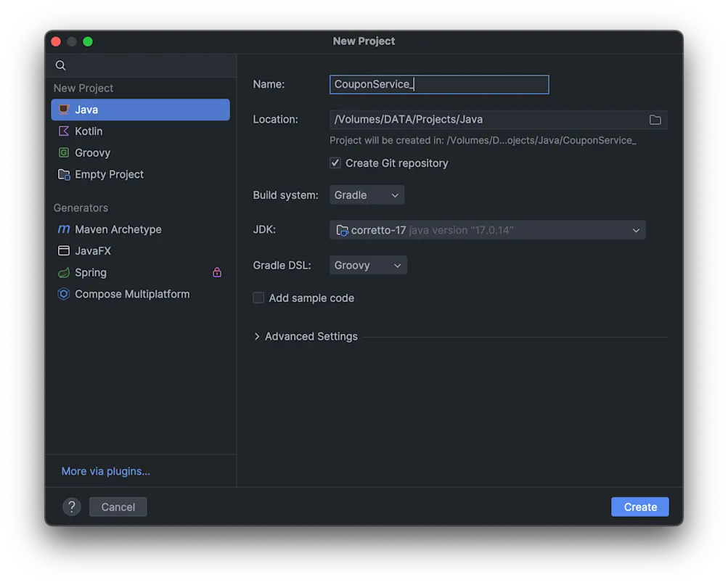Click the question mark help icon

[x=71, y=507]
